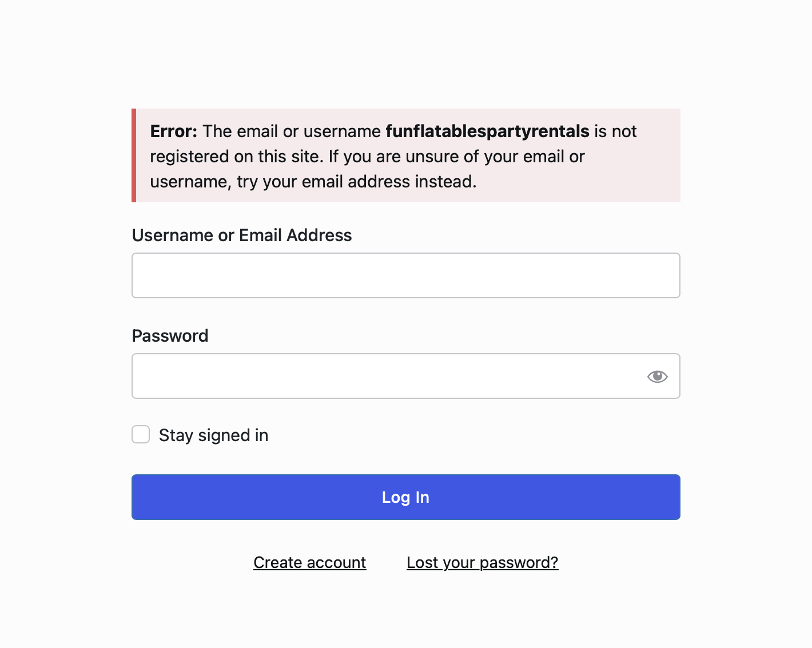Focus the Username or Email Address field
Image resolution: width=812 pixels, height=648 pixels.
(405, 275)
